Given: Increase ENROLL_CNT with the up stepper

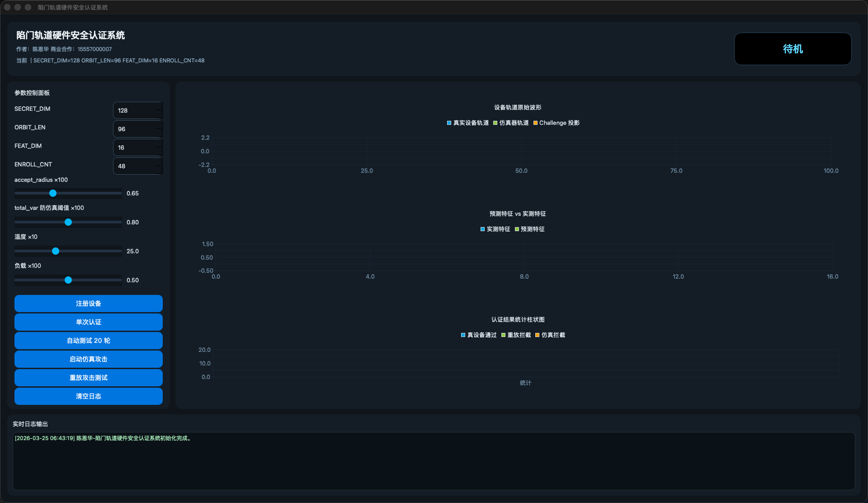Looking at the screenshot, I should [159, 162].
